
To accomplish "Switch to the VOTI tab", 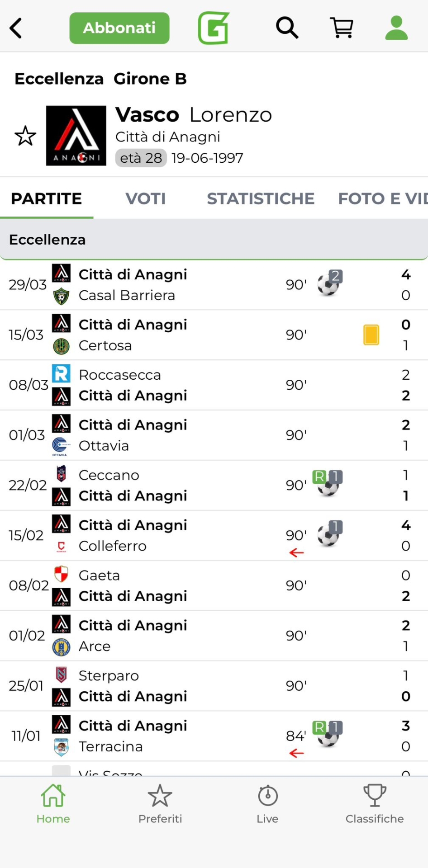I will pos(145,198).
